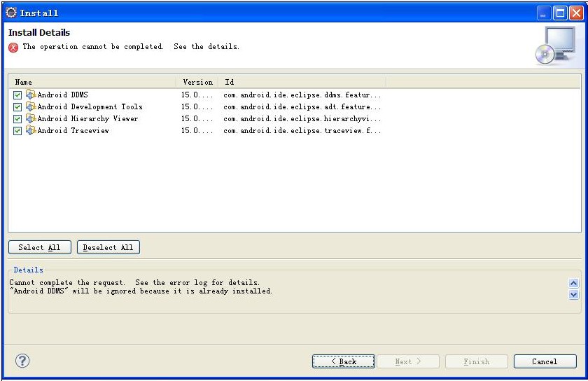Select the Android DDMS row name
This screenshot has width=588, height=381.
pyautogui.click(x=62, y=95)
